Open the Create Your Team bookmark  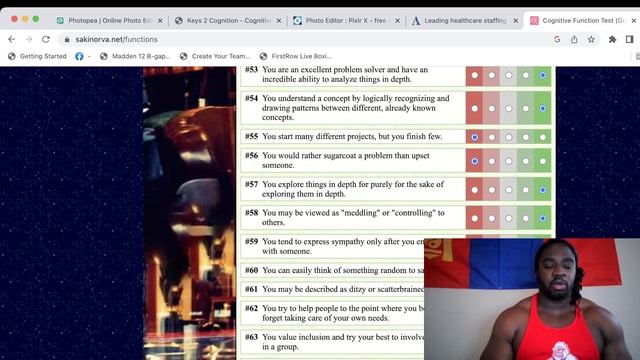(216, 56)
